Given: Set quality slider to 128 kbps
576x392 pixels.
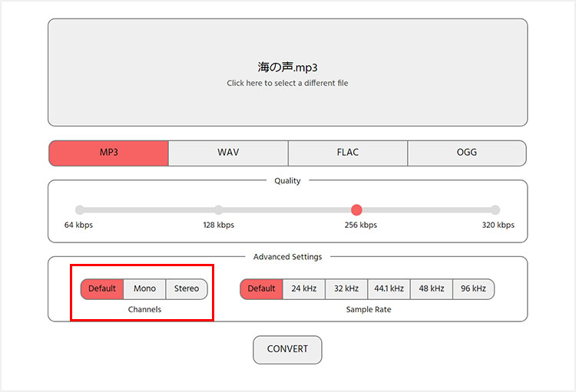Looking at the screenshot, I should [x=219, y=210].
